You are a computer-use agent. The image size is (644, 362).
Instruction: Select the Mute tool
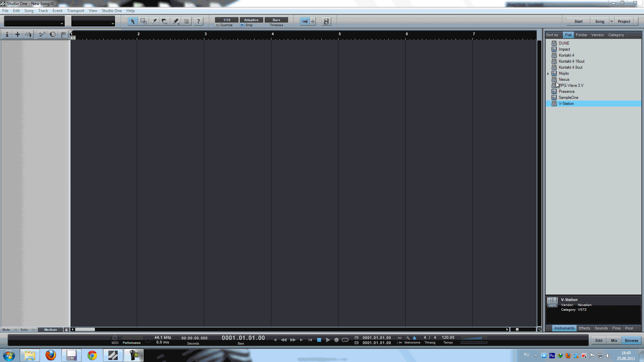tap(186, 21)
